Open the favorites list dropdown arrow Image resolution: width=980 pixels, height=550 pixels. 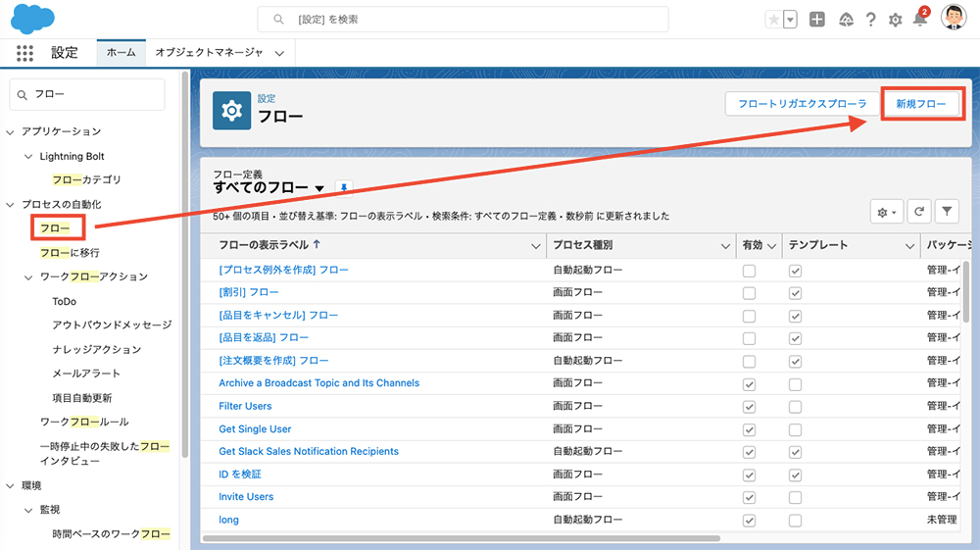pyautogui.click(x=790, y=20)
